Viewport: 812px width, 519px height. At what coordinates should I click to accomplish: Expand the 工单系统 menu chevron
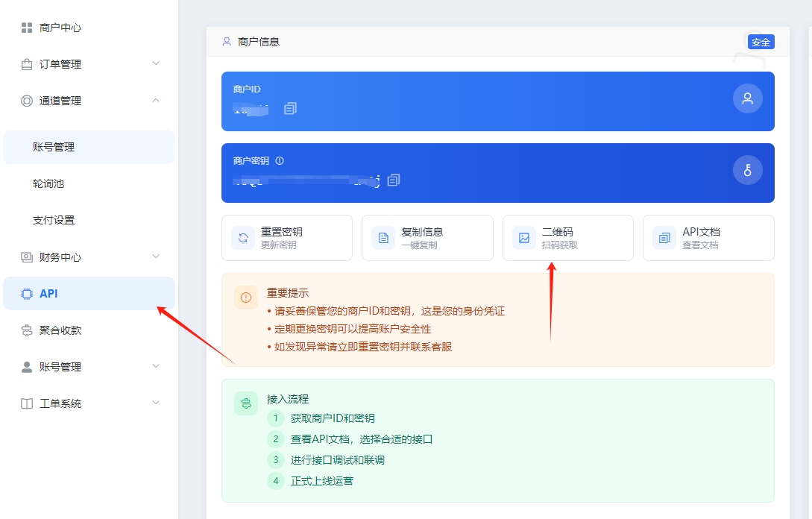(156, 403)
